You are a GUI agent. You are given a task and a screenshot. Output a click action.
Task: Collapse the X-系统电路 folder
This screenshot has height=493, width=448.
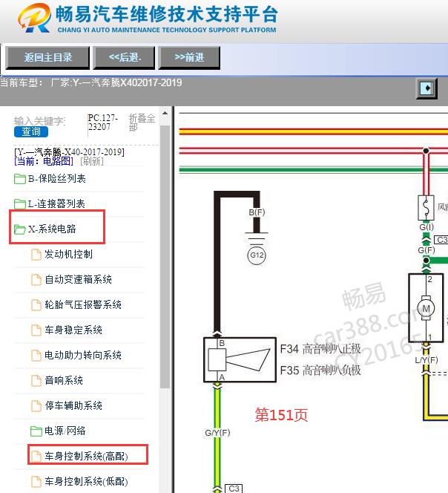point(52,229)
